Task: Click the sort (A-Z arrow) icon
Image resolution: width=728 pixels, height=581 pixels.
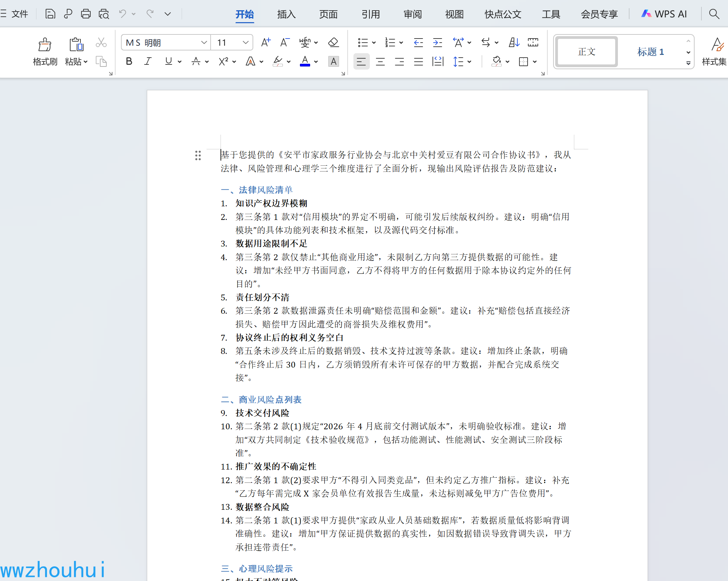Action: tap(514, 43)
